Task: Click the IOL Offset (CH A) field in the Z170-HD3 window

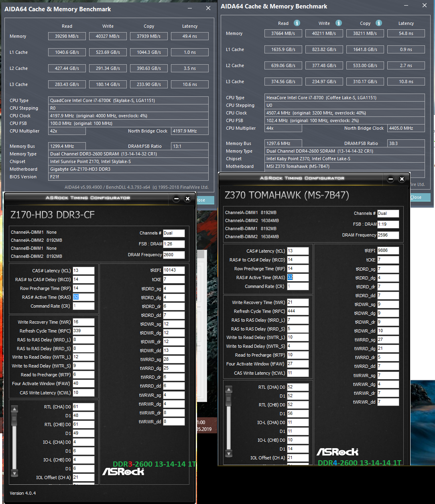Action: pos(83,477)
